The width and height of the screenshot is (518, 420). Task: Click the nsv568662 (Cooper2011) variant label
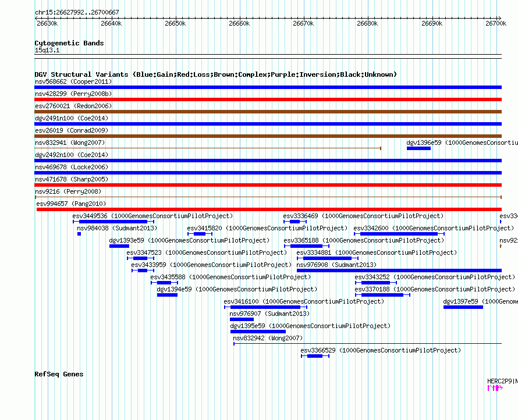coord(73,81)
